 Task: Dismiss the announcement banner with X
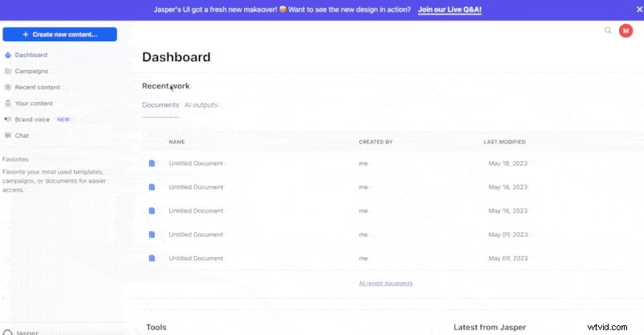tap(639, 9)
